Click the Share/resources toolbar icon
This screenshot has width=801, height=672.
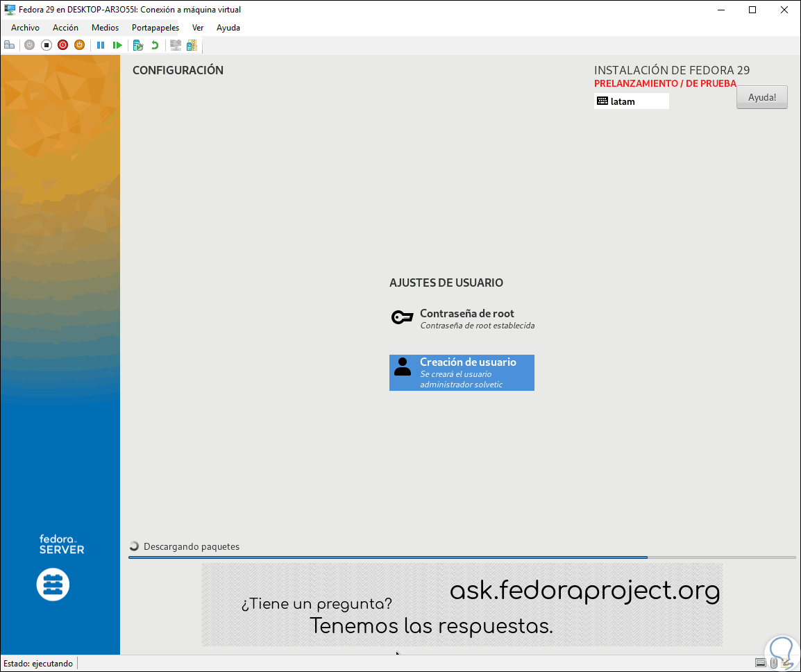192,46
